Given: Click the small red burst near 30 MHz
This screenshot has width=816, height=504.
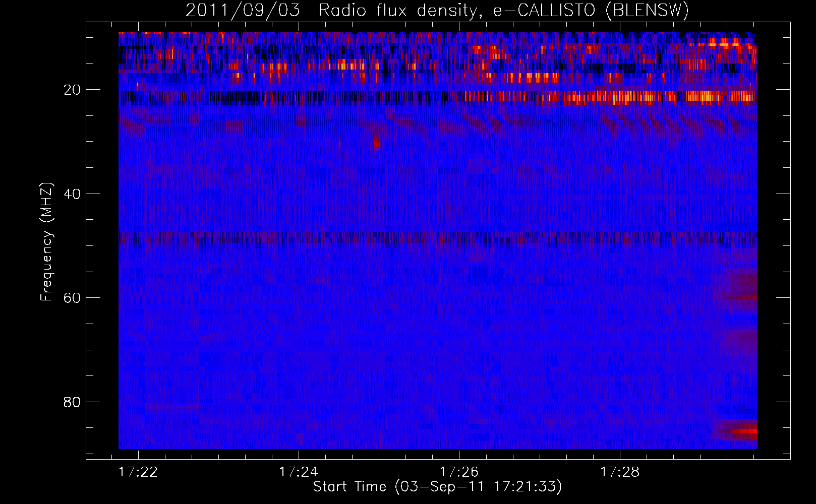Looking at the screenshot, I should pyautogui.click(x=377, y=142).
